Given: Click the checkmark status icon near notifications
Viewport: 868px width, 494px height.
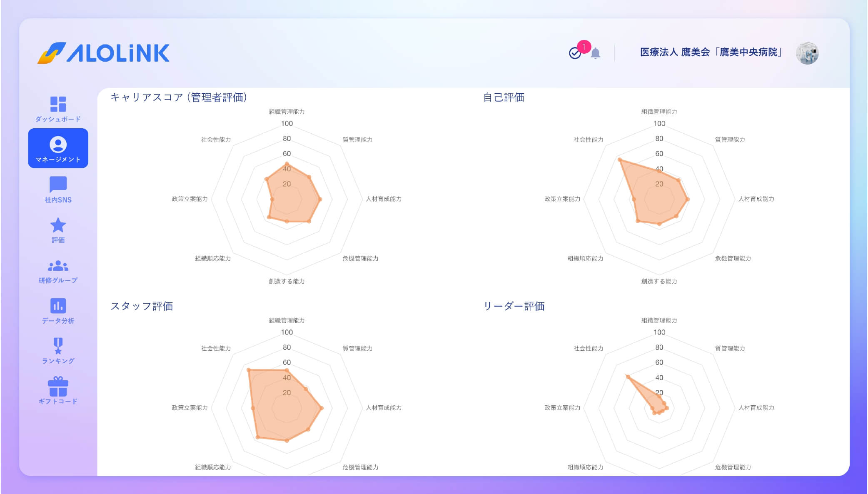Looking at the screenshot, I should [x=574, y=53].
